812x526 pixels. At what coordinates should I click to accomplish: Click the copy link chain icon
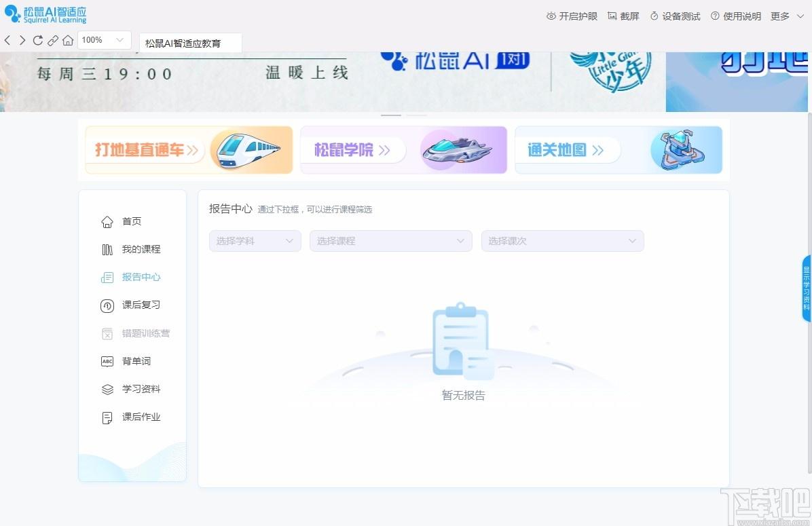point(53,40)
